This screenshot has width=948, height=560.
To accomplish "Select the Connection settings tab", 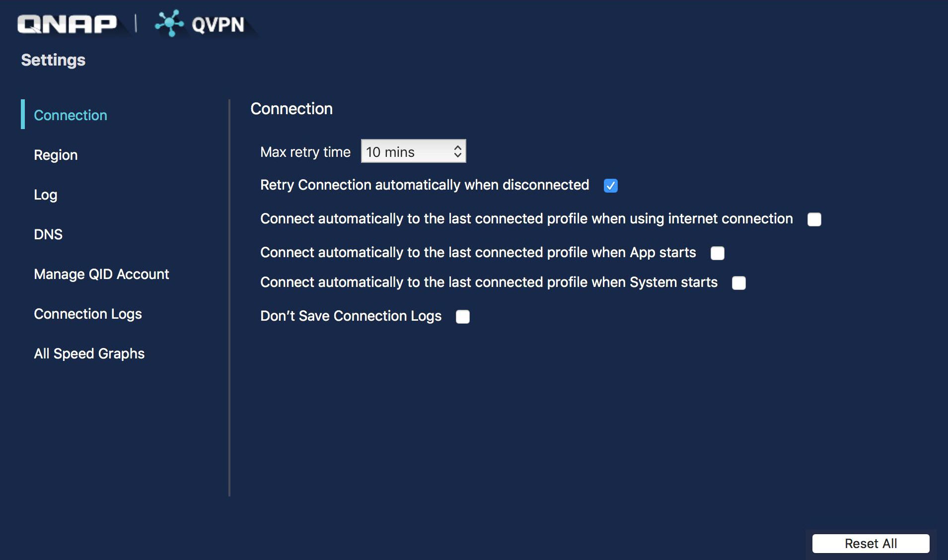I will coord(71,115).
